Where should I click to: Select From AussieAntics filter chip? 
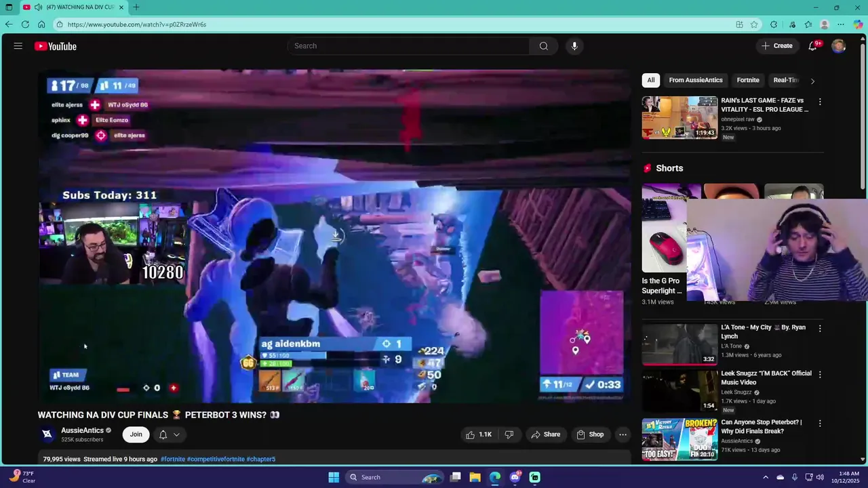(696, 80)
